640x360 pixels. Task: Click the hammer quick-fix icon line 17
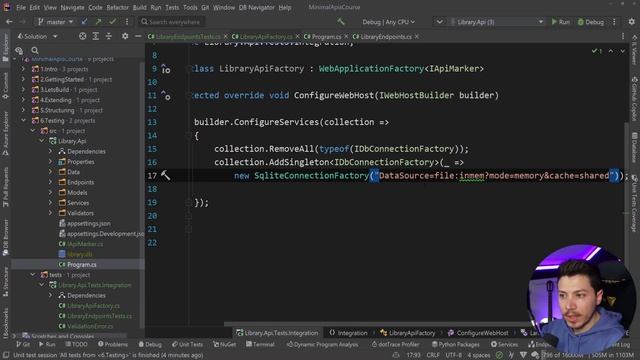[x=165, y=176]
